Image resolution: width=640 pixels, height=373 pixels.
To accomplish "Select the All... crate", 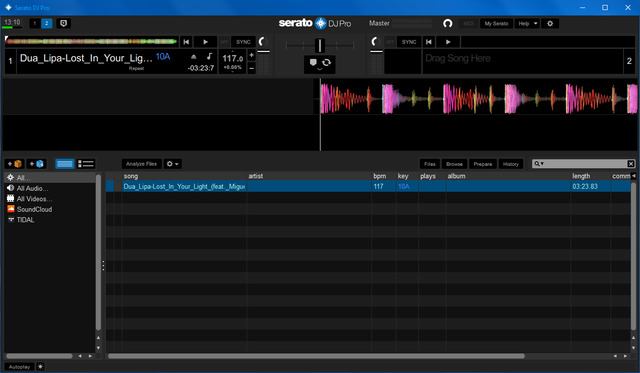I will 50,178.
